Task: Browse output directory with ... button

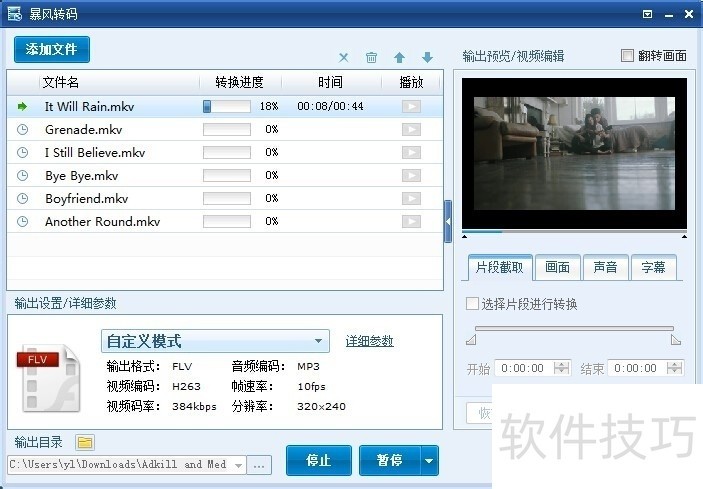Action: tap(259, 465)
